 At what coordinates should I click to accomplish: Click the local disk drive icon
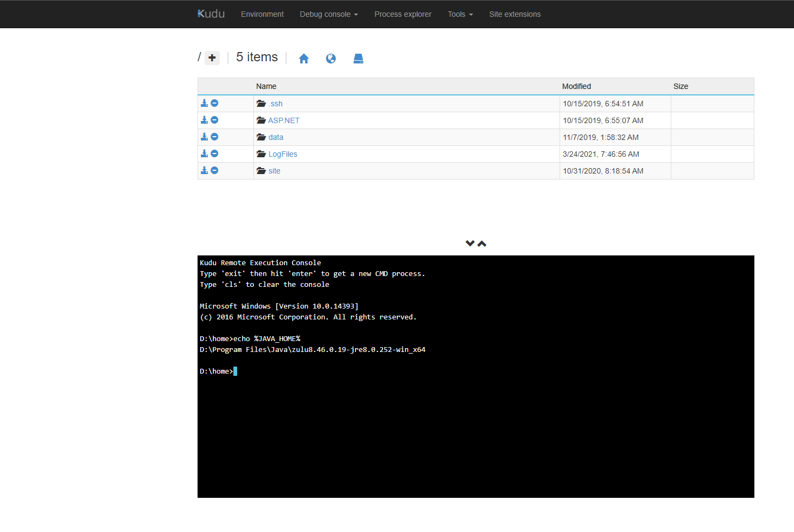[x=358, y=58]
